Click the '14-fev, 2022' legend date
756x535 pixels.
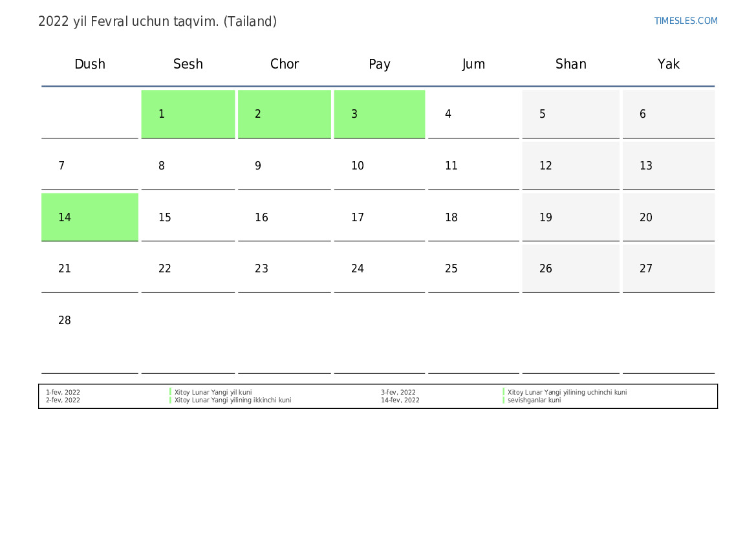click(x=400, y=400)
